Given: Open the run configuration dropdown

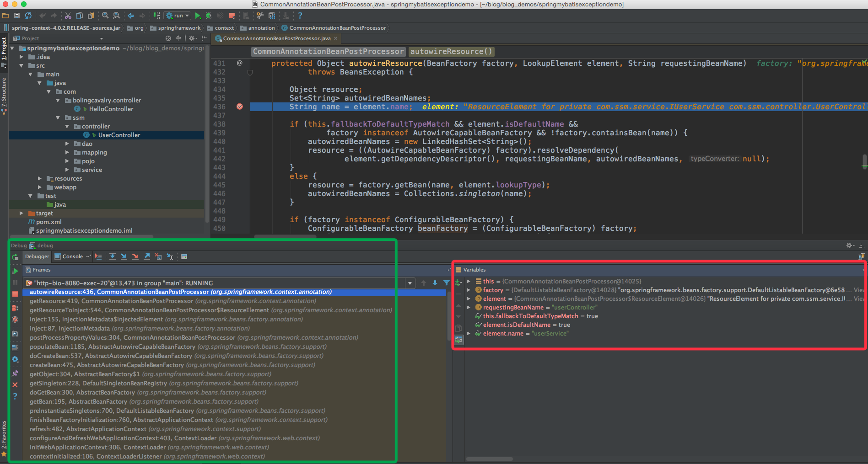Looking at the screenshot, I should click(x=178, y=16).
